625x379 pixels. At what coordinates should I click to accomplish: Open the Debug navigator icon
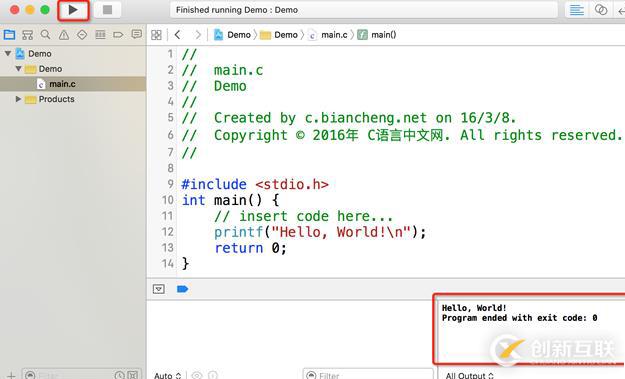tap(100, 35)
